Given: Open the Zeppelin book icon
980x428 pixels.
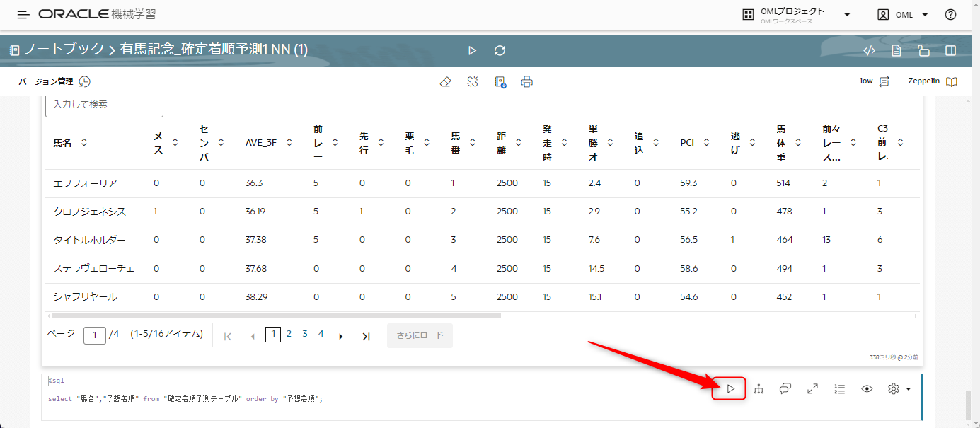Looking at the screenshot, I should [952, 81].
